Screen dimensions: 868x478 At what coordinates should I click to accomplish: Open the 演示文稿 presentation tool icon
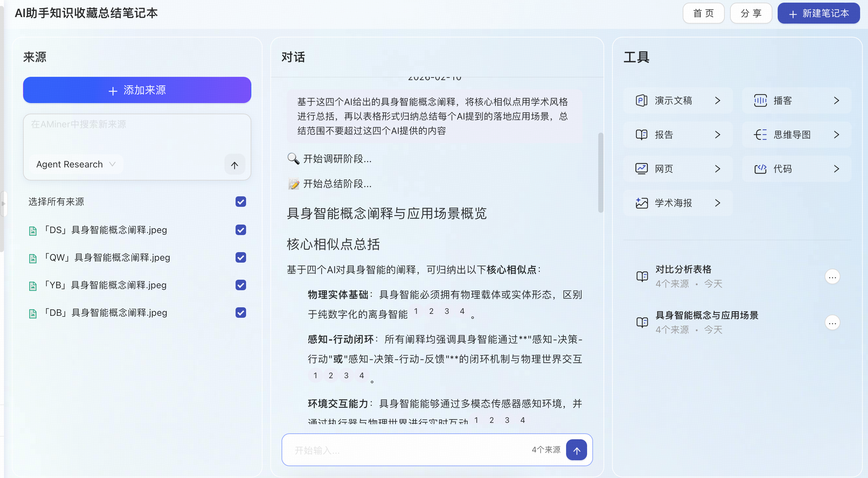641,100
